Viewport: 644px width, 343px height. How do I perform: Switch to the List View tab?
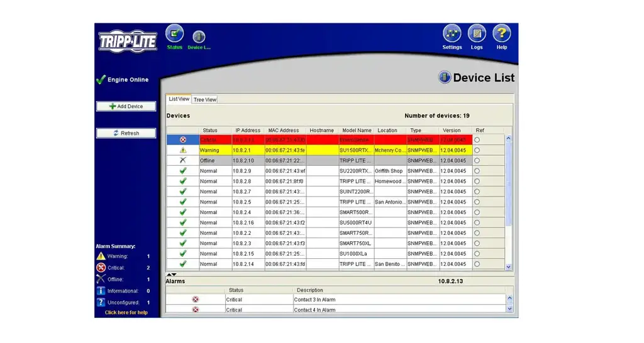(x=179, y=99)
